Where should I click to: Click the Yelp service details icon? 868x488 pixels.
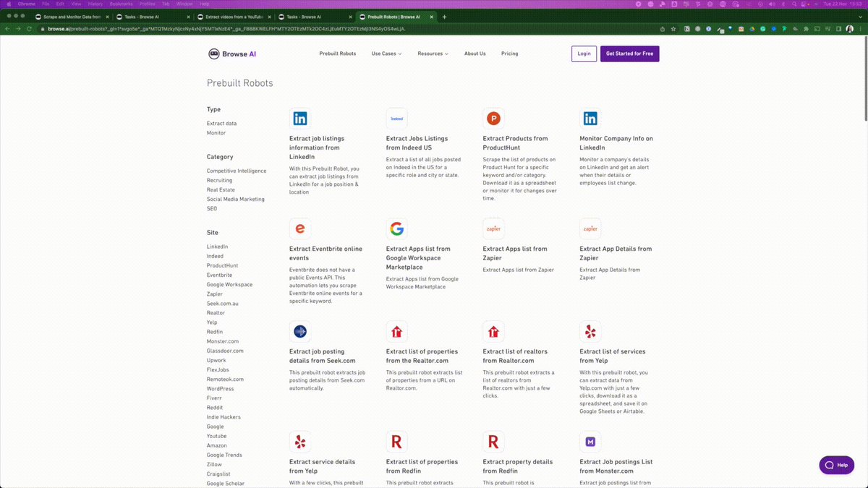click(x=300, y=442)
